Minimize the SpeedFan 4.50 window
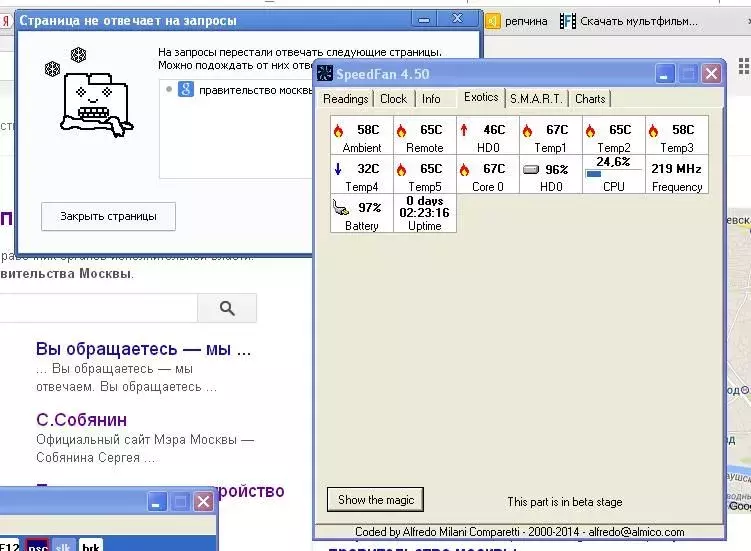Screen dimensions: 751x551 [x=664, y=74]
